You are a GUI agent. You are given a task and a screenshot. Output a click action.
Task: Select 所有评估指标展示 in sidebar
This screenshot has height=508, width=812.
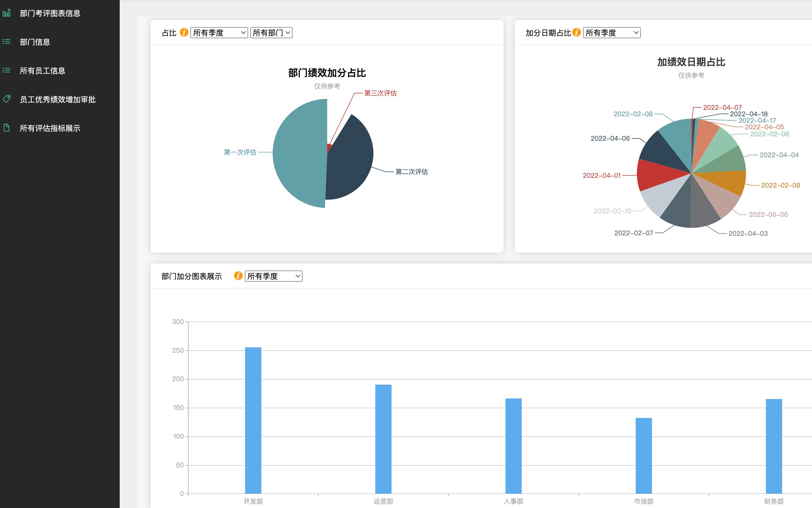[x=50, y=128]
